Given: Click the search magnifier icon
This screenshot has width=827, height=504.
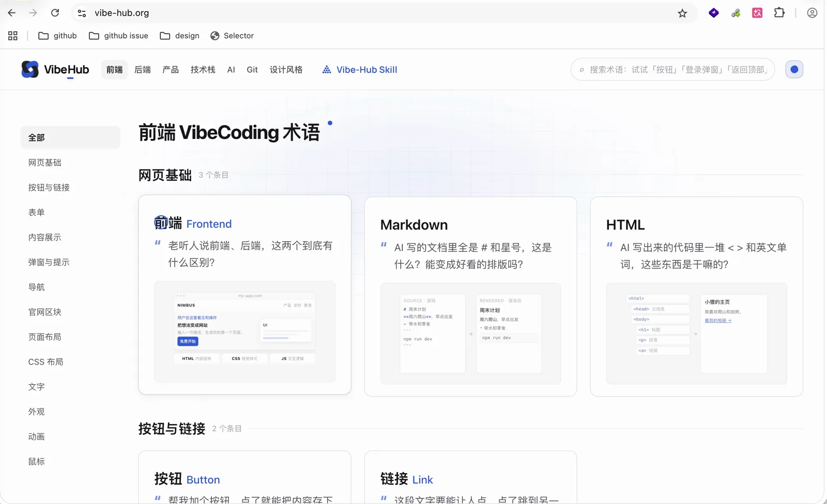Looking at the screenshot, I should (582, 70).
